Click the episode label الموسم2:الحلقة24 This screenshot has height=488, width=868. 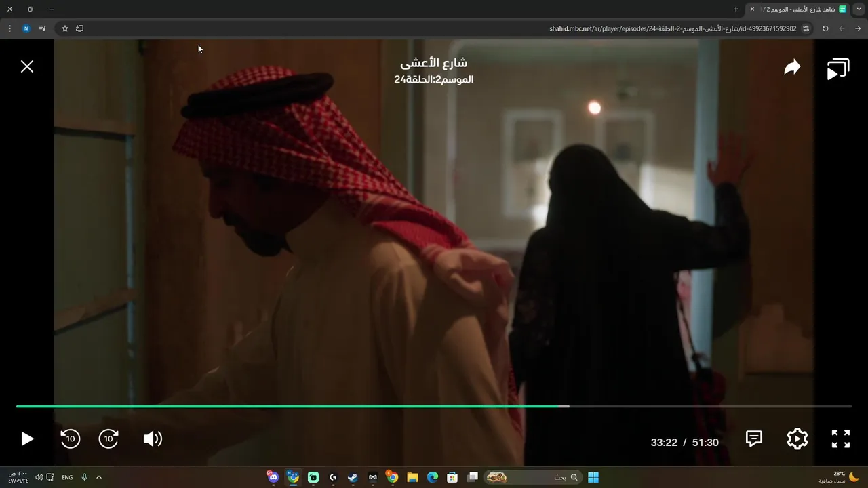tap(433, 79)
